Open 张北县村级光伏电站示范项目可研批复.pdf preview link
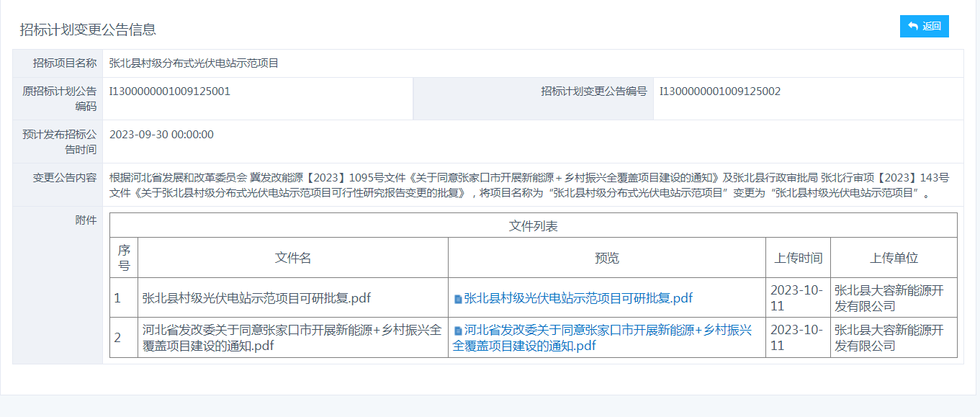Viewport: 980px width, 417px height. 578,298
